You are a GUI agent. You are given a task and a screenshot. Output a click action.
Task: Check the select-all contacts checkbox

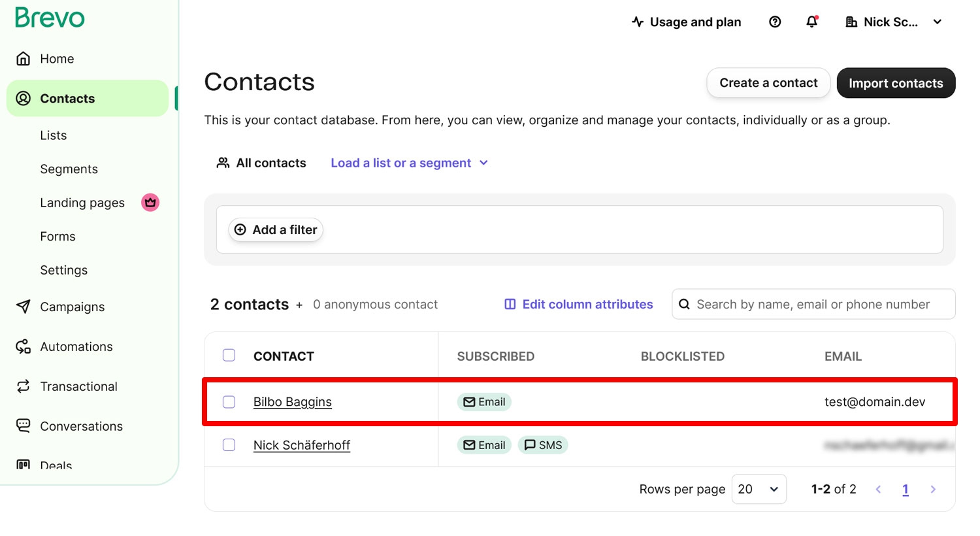pos(229,355)
